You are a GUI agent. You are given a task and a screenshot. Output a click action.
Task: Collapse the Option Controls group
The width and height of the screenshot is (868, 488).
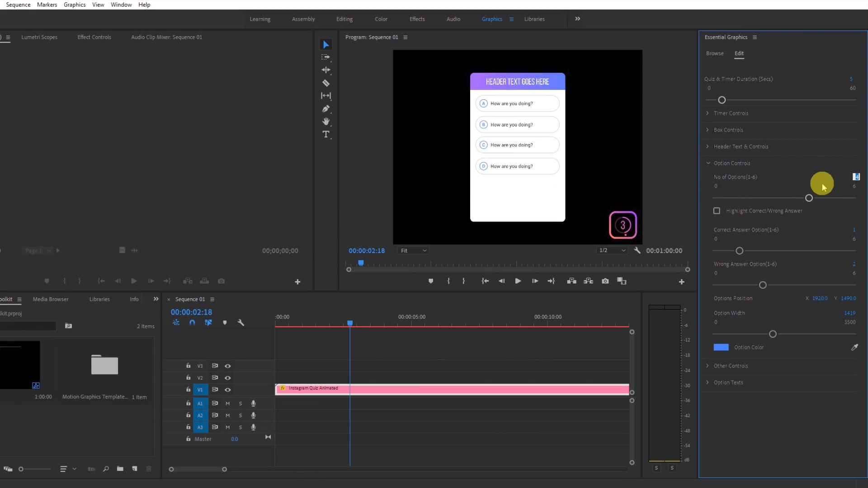(x=708, y=163)
